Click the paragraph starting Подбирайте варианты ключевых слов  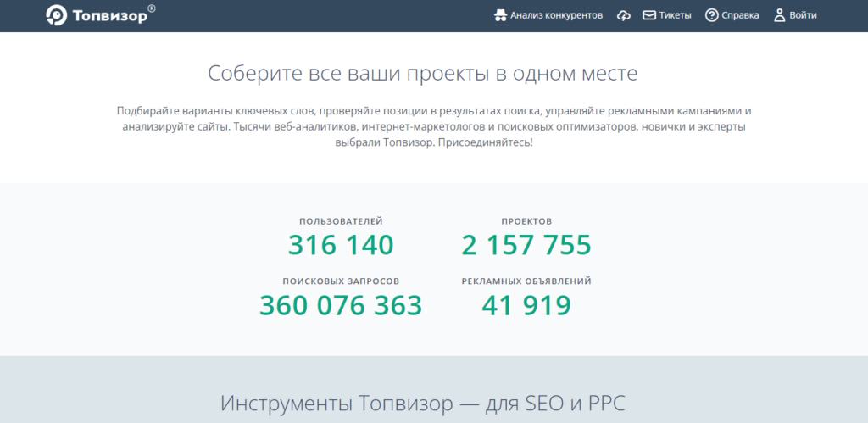[x=434, y=126]
